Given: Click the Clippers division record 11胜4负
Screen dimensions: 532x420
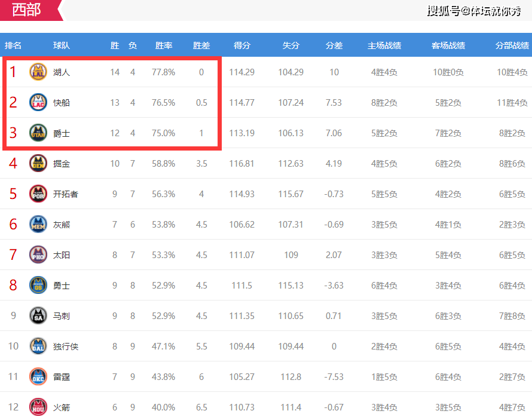Looking at the screenshot, I should pyautogui.click(x=512, y=103).
